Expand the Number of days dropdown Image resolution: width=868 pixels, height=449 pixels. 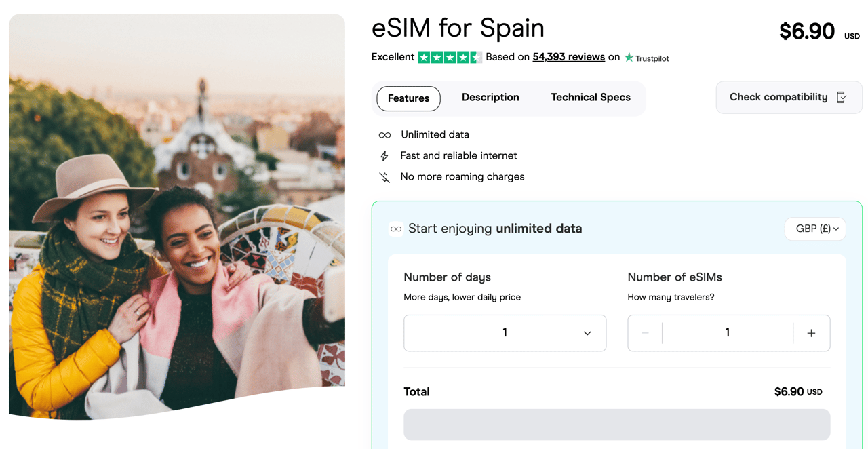coord(505,333)
